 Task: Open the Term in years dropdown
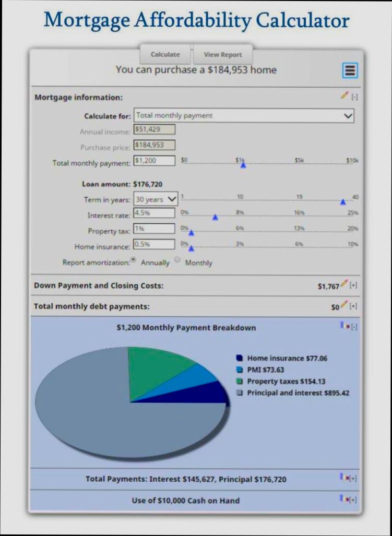156,199
